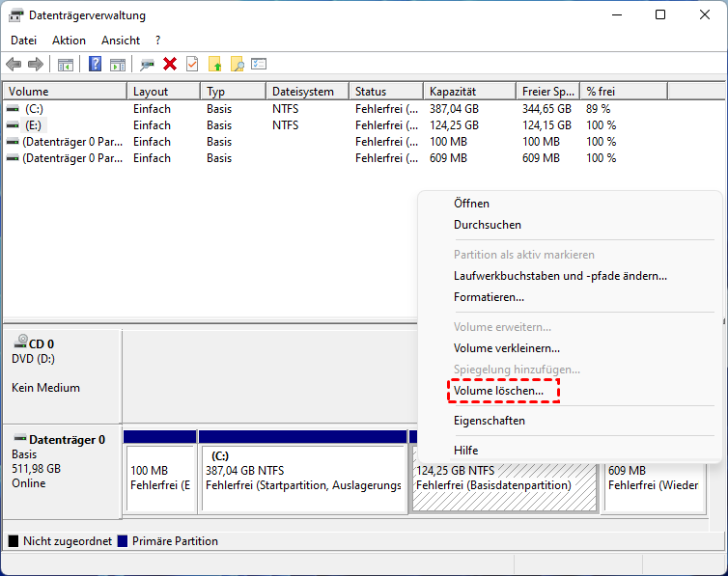
Task: Click the checklist settings toolbar icon
Action: tap(259, 64)
